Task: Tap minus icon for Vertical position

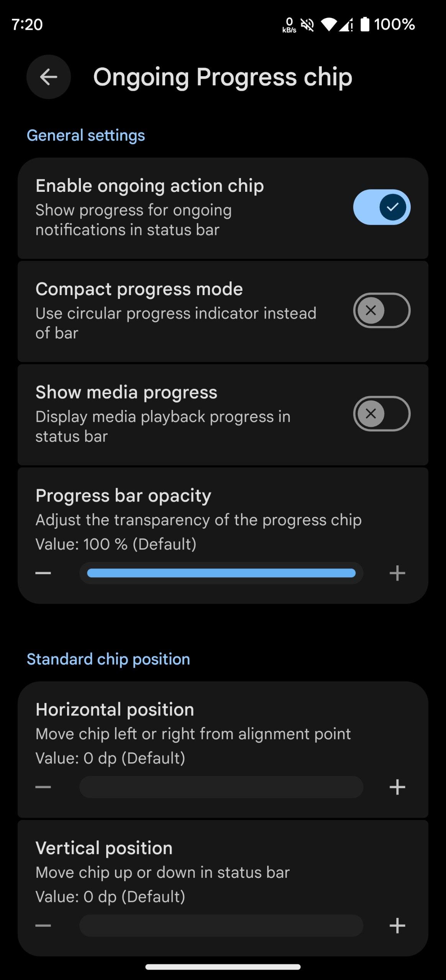Action: pos(43,926)
